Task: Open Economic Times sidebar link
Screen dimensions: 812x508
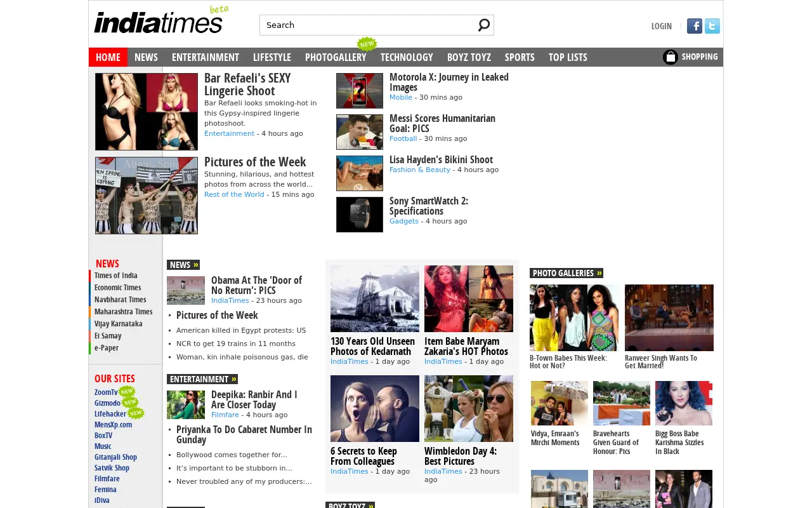Action: [118, 288]
